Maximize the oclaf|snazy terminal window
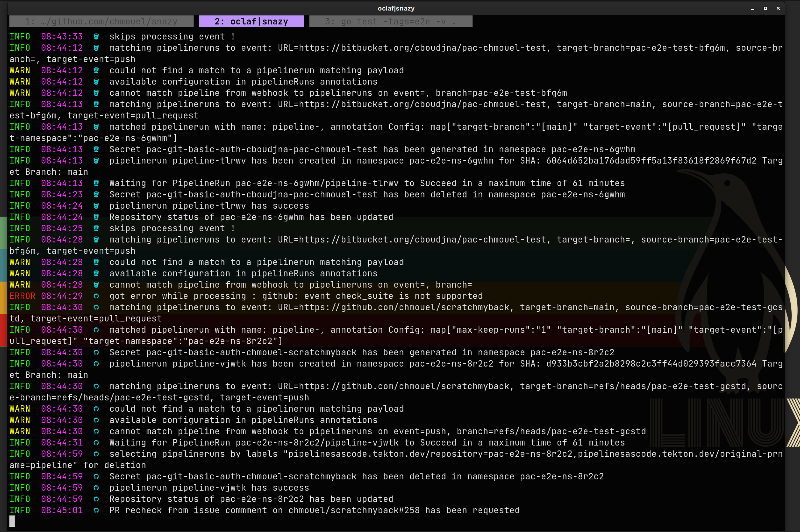800x532 pixels. tap(765, 8)
